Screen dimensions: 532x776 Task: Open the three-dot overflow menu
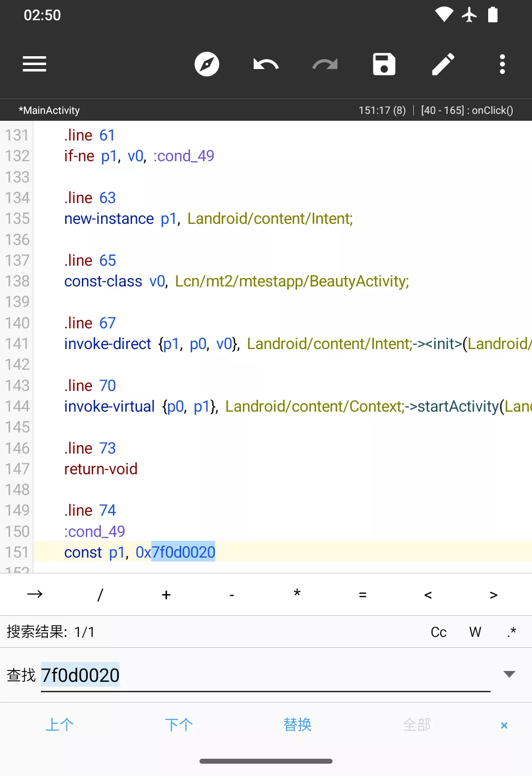tap(502, 64)
